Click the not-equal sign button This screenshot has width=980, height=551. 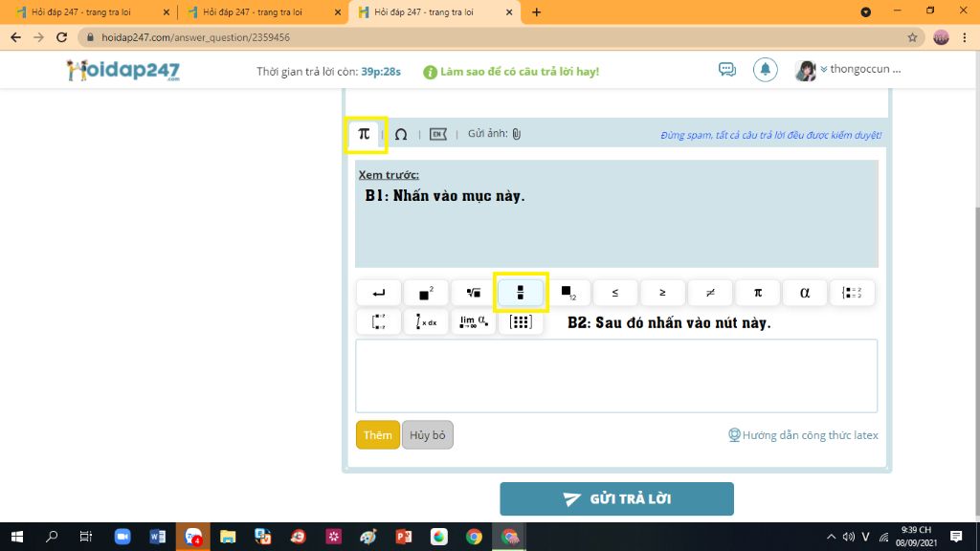point(710,293)
